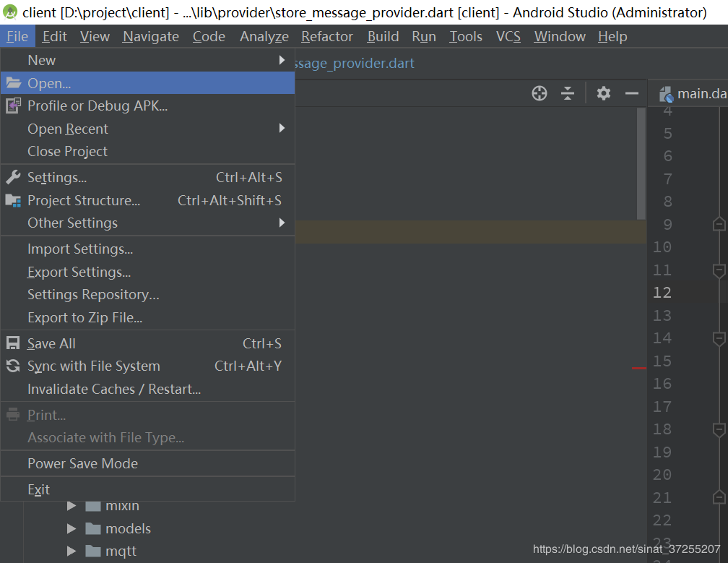
Task: Open the Refactor menu
Action: [x=327, y=36]
